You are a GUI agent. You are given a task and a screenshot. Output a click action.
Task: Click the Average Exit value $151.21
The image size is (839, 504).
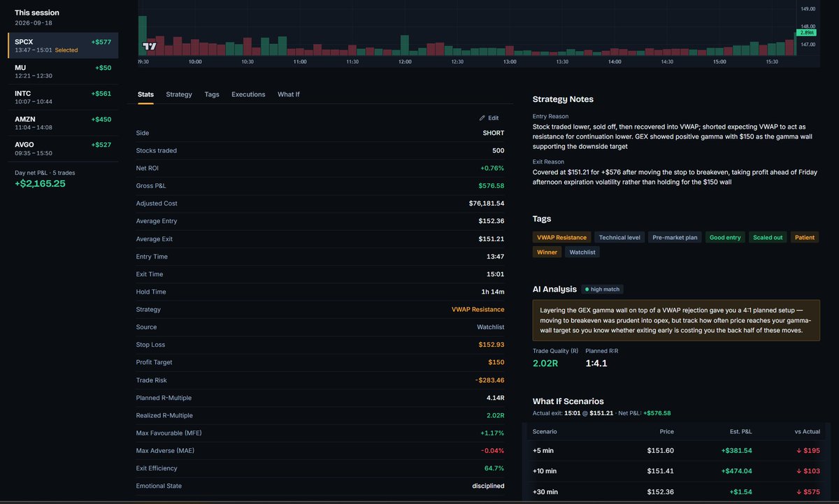(491, 239)
